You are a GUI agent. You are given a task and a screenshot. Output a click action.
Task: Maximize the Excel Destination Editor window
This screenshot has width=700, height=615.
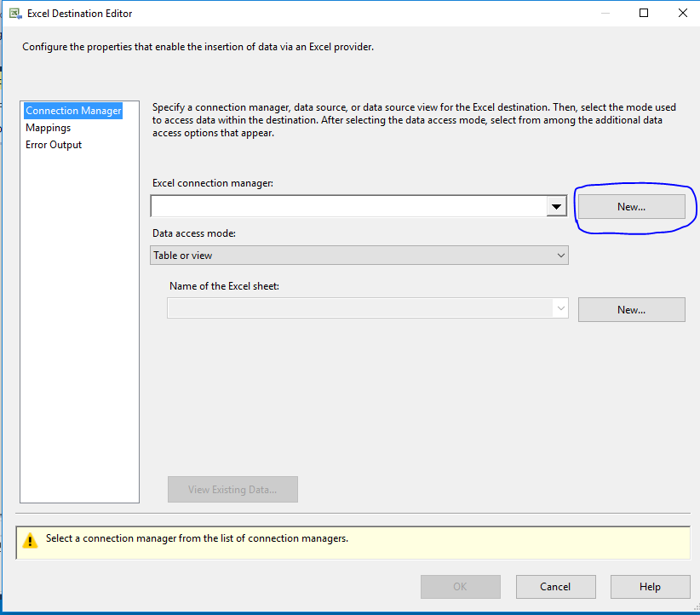click(x=644, y=14)
